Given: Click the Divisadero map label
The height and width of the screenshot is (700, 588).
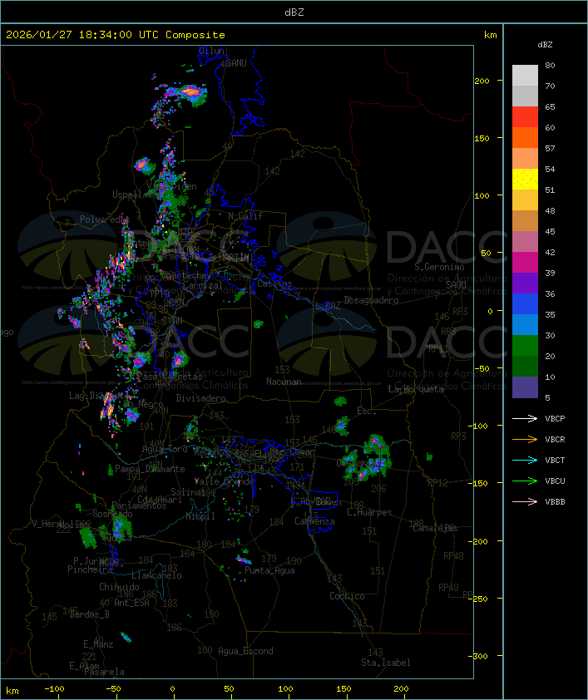Looking at the screenshot, I should (201, 398).
